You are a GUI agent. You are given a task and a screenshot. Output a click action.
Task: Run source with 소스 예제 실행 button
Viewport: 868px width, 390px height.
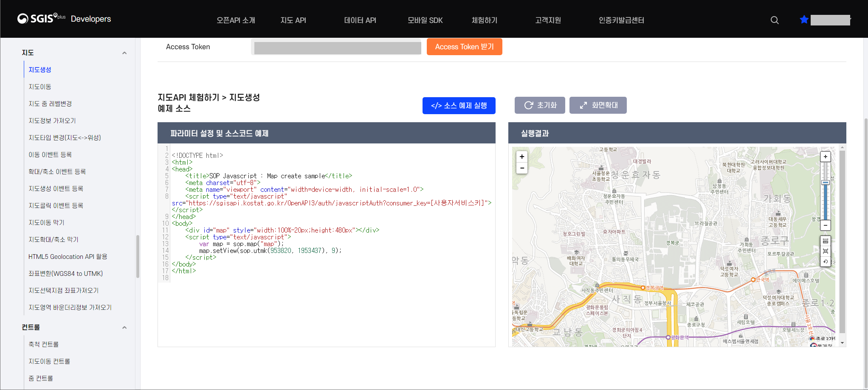coord(459,106)
